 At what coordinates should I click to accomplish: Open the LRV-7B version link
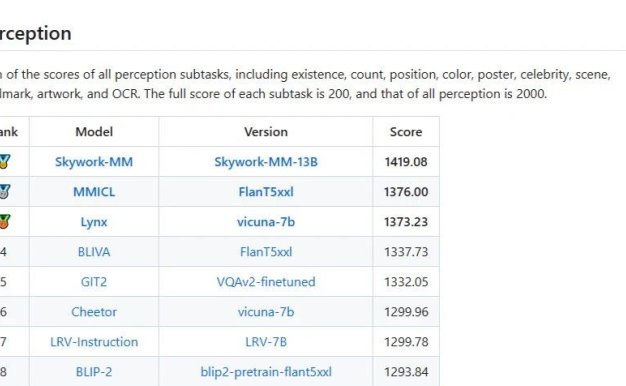(x=266, y=342)
